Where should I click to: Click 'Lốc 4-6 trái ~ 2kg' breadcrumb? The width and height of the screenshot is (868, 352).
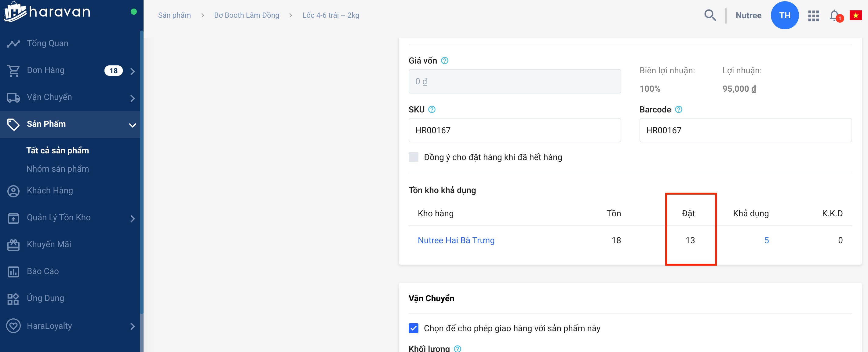click(331, 15)
